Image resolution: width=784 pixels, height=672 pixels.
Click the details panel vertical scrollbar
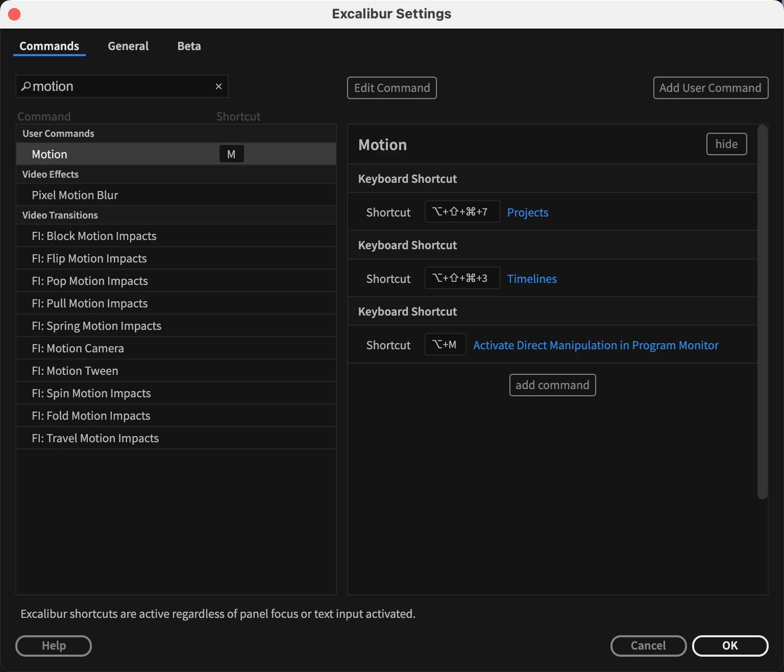[x=763, y=311]
